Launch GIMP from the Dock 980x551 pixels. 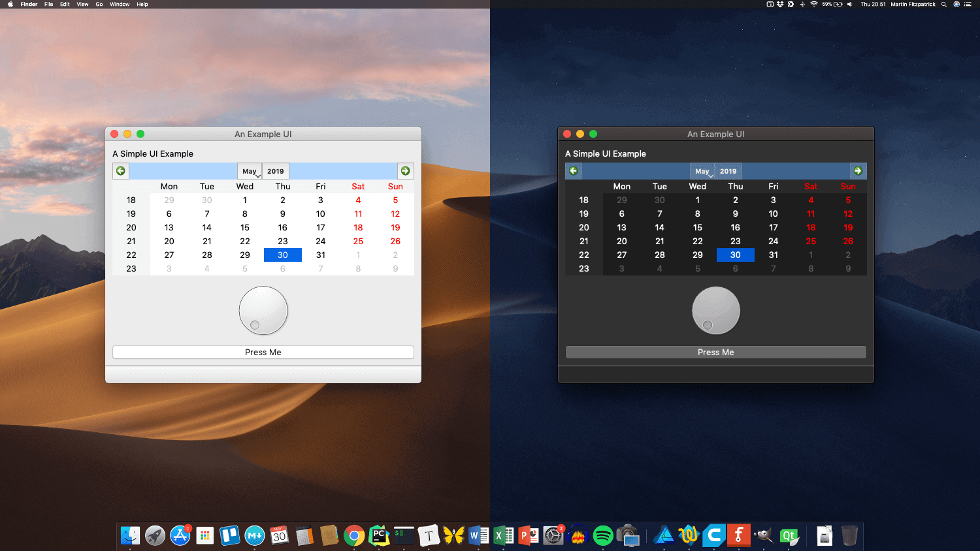pyautogui.click(x=763, y=535)
